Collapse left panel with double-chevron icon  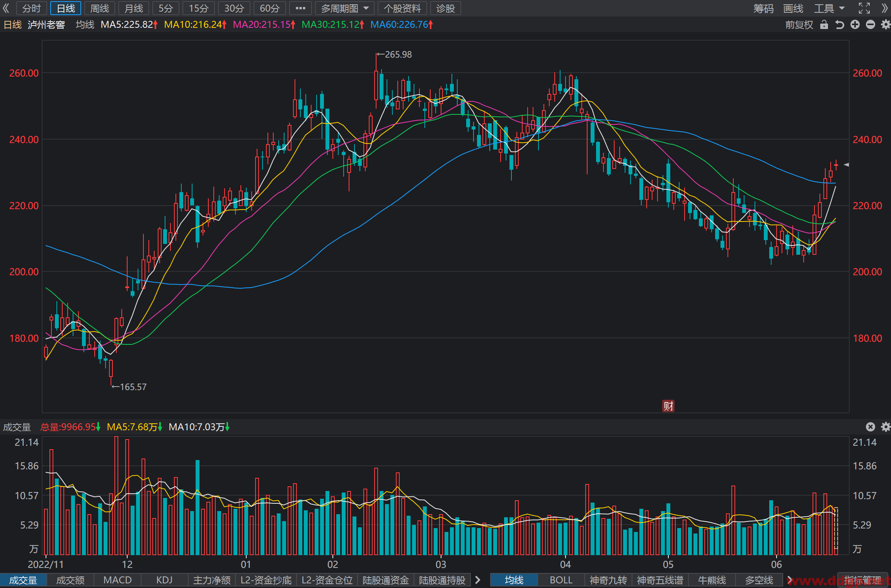[6, 8]
